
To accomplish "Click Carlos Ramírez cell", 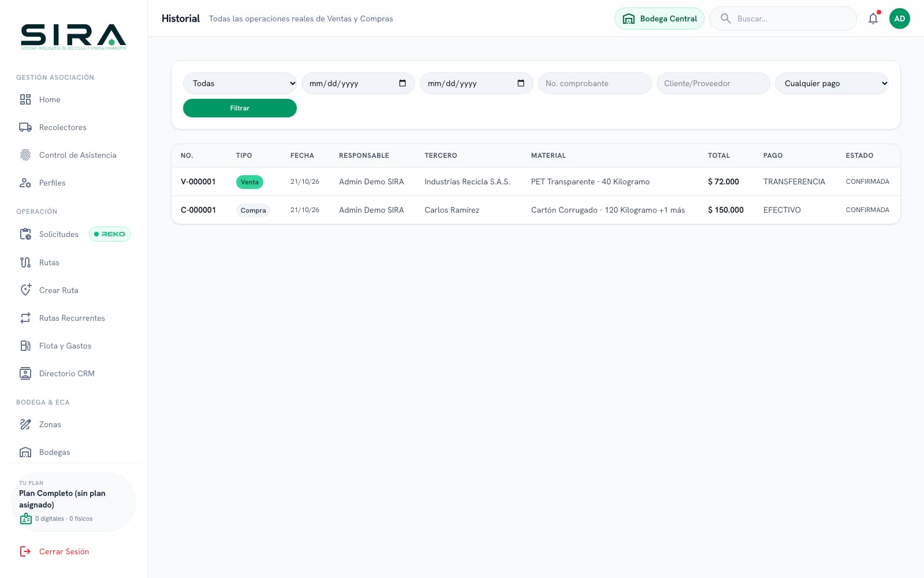I will pyautogui.click(x=452, y=210).
